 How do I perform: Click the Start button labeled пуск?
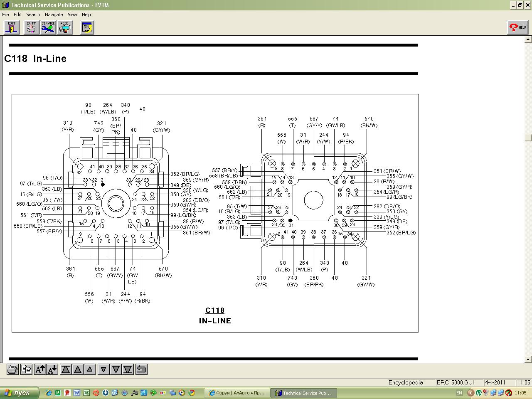click(x=20, y=393)
